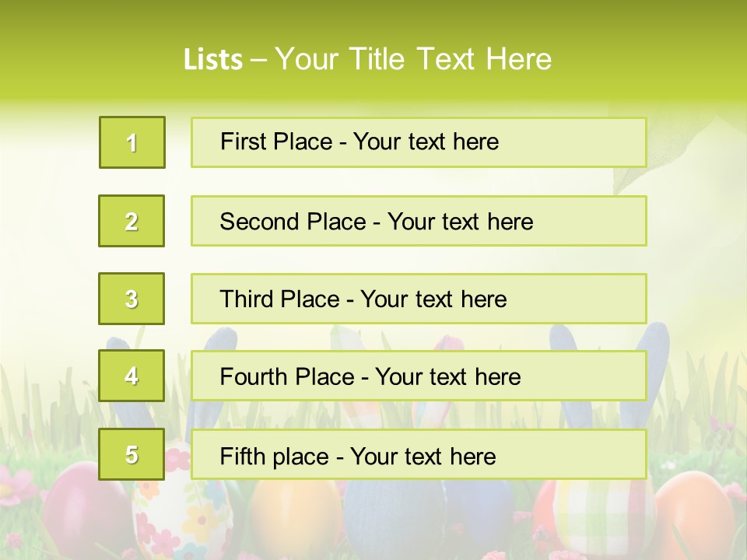Select the number 2 square box
Screen dimensions: 747x560
132,221
